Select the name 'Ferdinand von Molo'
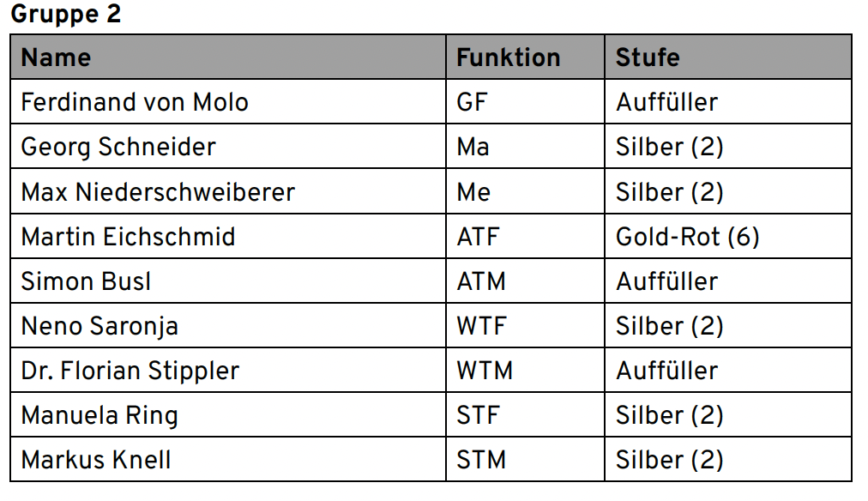 tap(135, 102)
